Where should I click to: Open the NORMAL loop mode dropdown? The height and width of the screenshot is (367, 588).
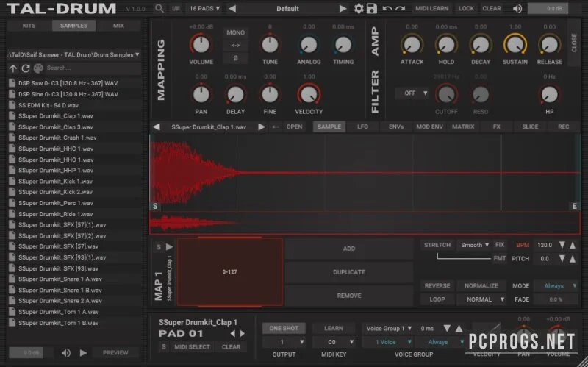[x=481, y=299]
